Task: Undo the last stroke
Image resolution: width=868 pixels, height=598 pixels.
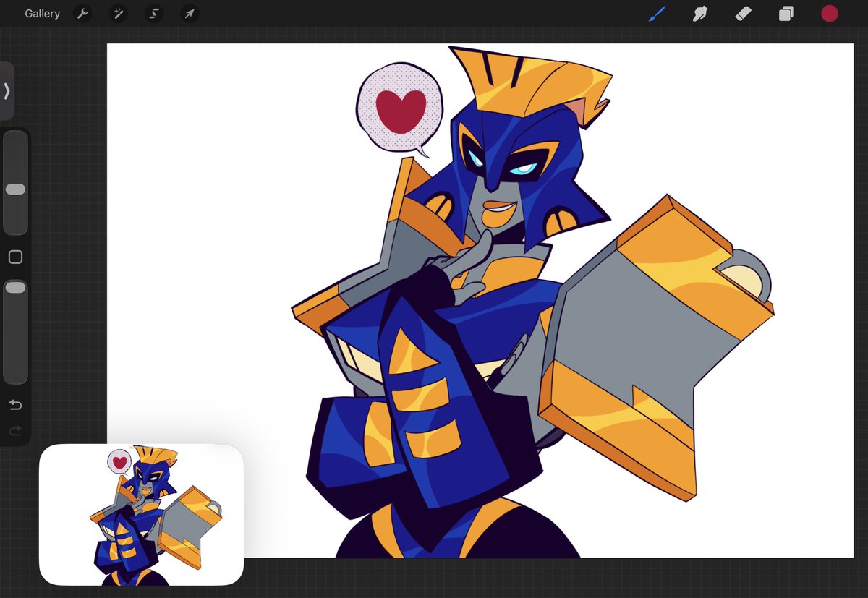Action: click(15, 404)
